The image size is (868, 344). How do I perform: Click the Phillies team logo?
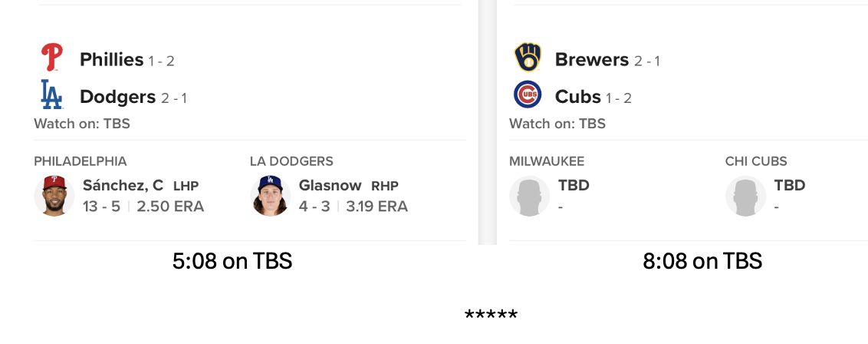[52, 58]
